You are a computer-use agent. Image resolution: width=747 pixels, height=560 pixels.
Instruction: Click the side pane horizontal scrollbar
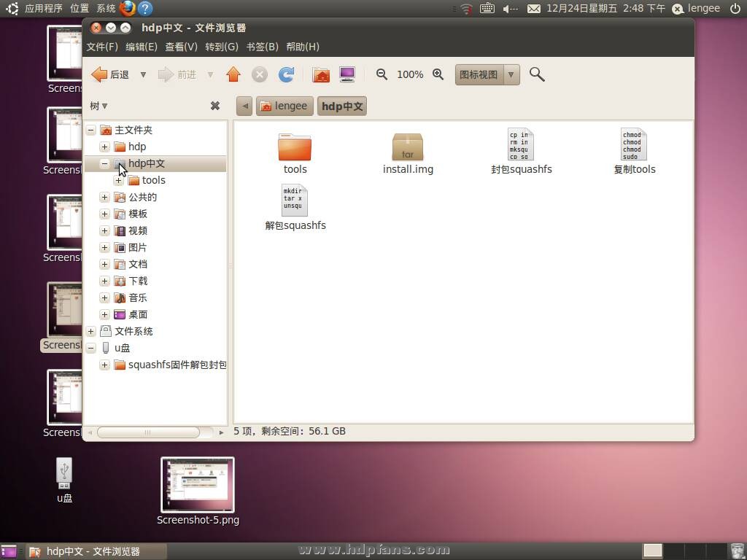pos(148,432)
